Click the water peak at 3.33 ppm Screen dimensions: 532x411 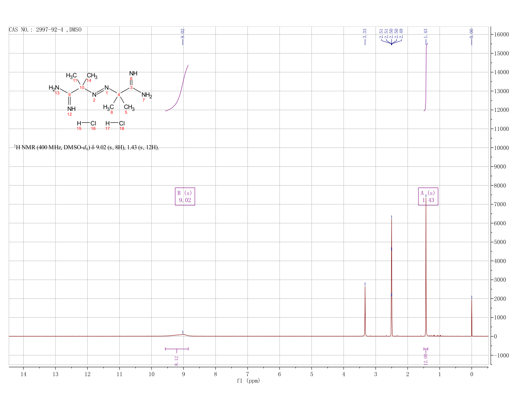[365, 311]
